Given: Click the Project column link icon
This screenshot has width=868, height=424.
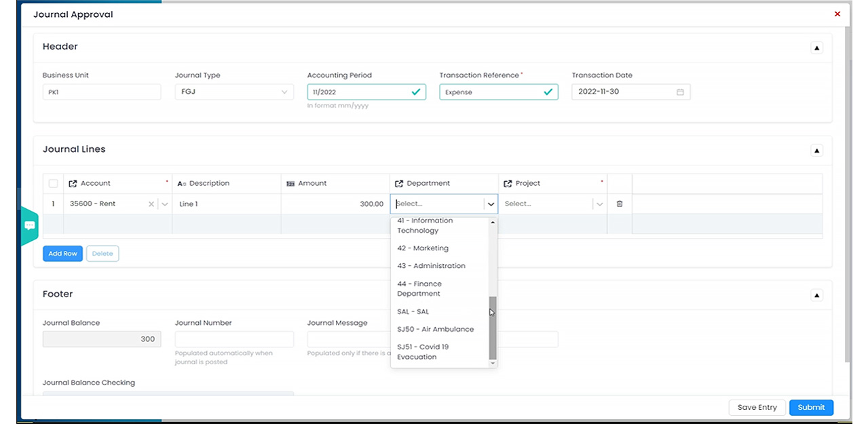Looking at the screenshot, I should [508, 183].
